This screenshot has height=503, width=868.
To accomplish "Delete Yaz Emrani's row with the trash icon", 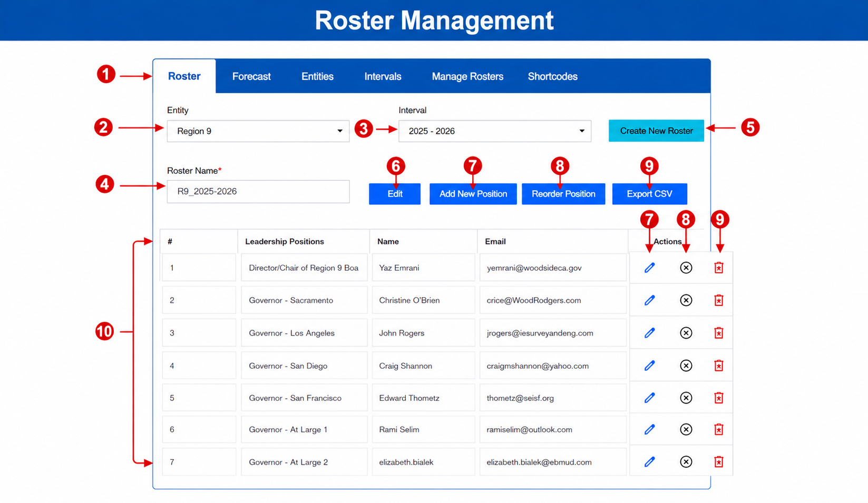I will click(719, 268).
